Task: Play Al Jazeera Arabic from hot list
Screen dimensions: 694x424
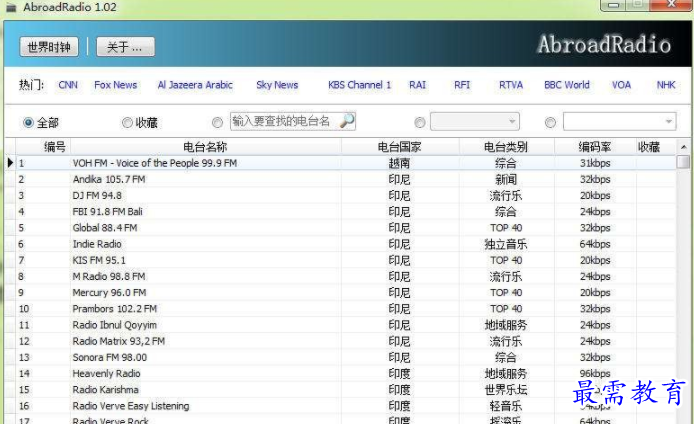Action: (x=195, y=85)
